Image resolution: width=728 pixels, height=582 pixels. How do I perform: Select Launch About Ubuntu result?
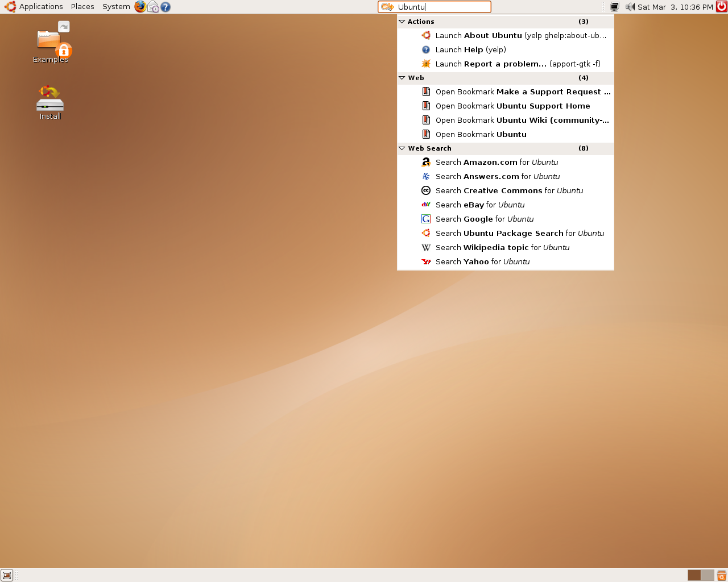click(x=506, y=35)
